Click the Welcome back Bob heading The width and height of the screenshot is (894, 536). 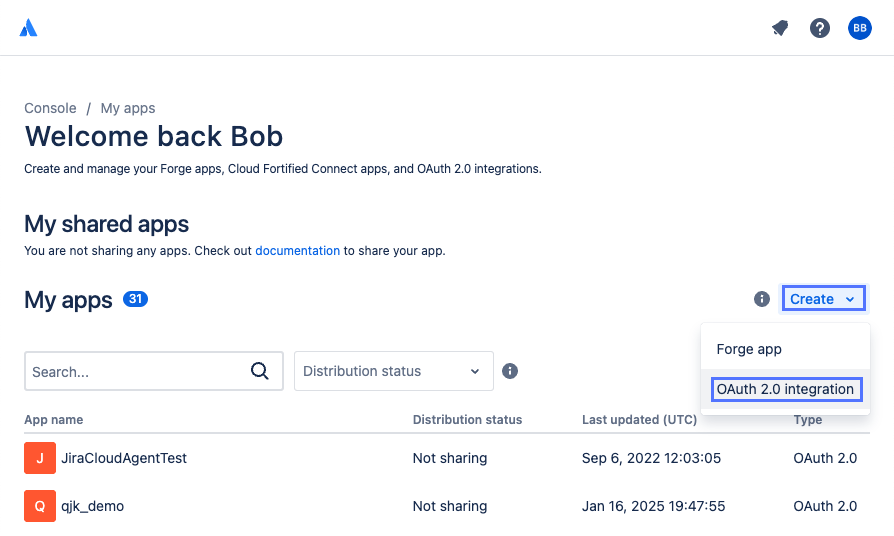pos(153,136)
